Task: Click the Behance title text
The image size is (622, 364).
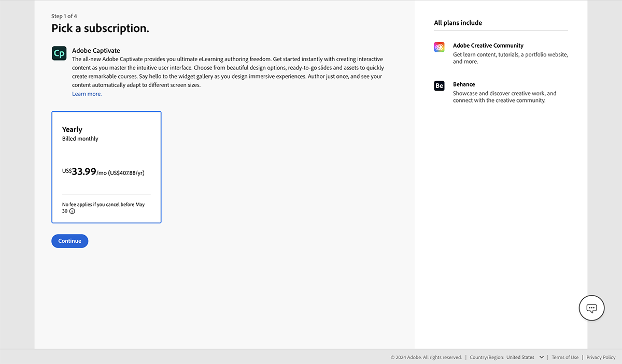Action: [463, 84]
